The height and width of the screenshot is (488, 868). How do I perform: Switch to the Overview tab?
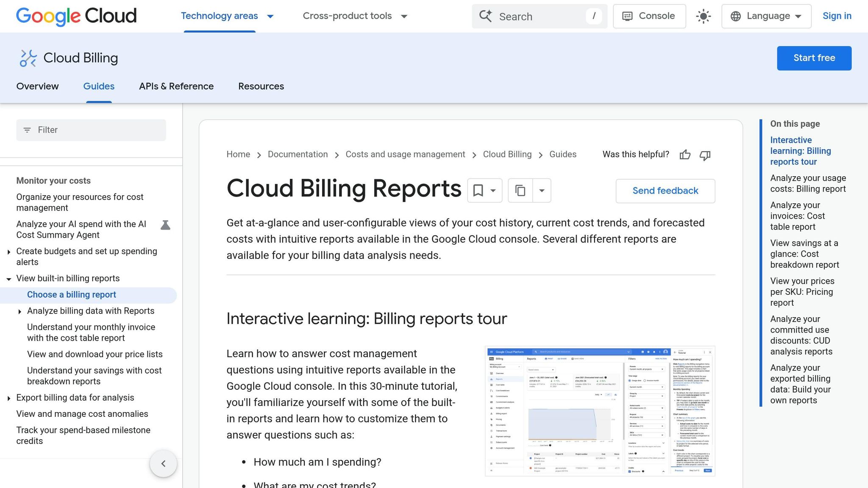(x=37, y=86)
